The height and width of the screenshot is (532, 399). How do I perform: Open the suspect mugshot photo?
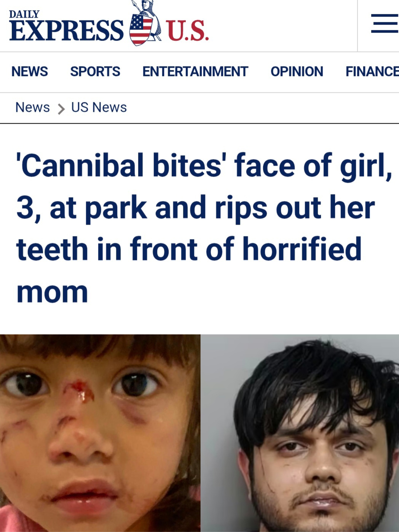pyautogui.click(x=300, y=433)
